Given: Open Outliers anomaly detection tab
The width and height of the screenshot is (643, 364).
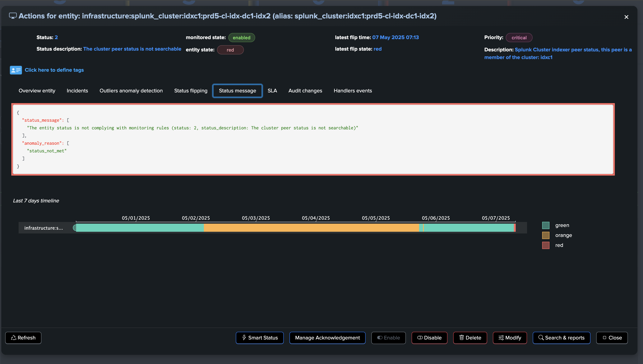Looking at the screenshot, I should 131,91.
